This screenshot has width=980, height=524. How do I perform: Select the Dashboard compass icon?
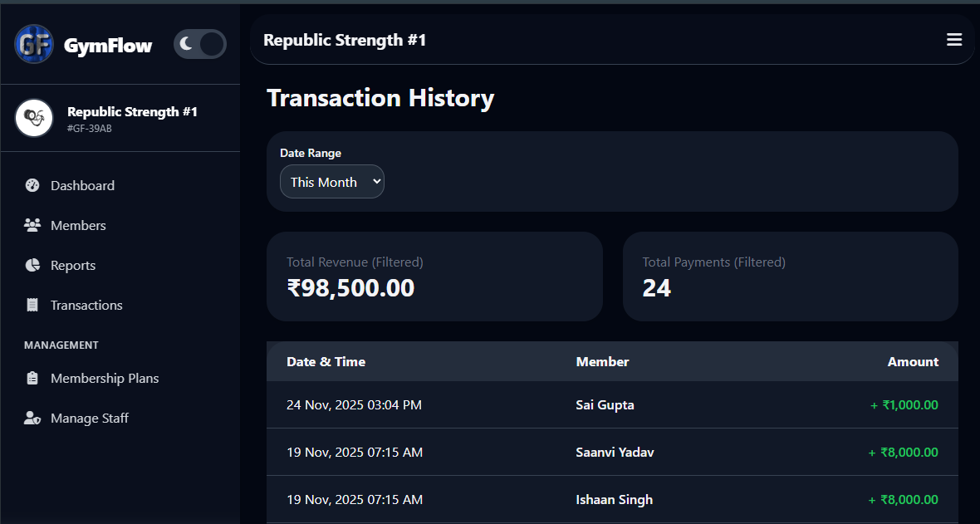[x=32, y=185]
